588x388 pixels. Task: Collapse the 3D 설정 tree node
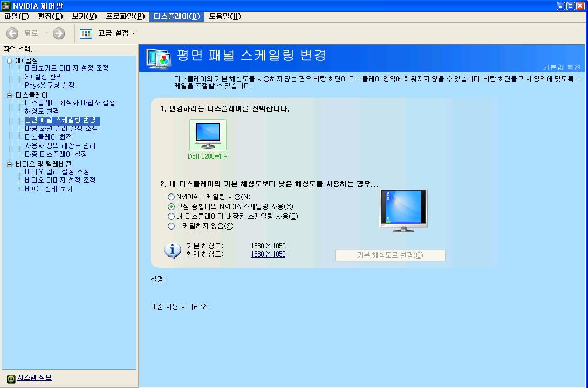coord(9,61)
